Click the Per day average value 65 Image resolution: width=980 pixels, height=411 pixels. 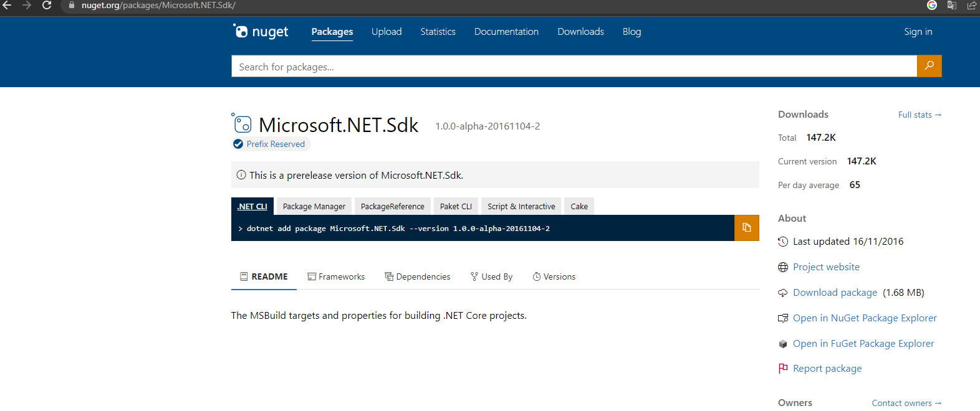(x=855, y=185)
